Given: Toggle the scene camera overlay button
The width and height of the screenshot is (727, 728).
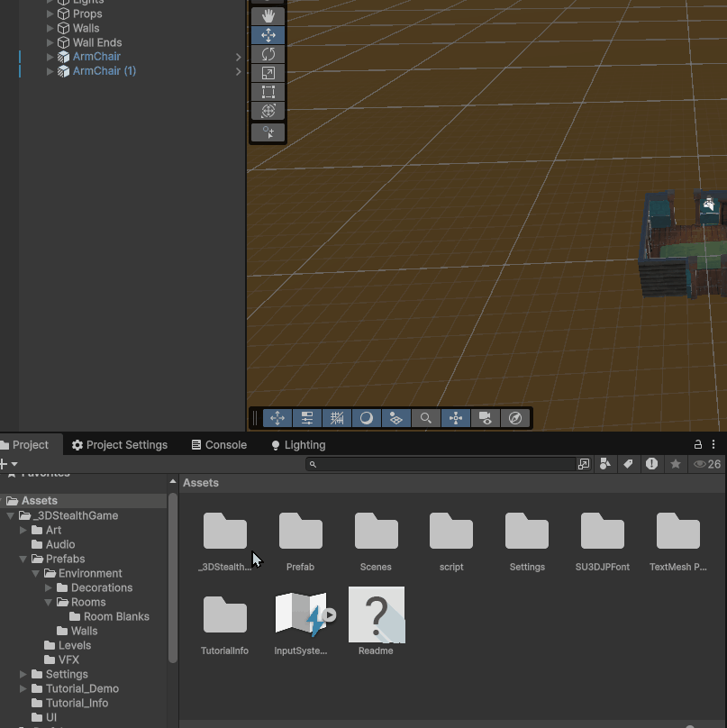Looking at the screenshot, I should coord(486,418).
